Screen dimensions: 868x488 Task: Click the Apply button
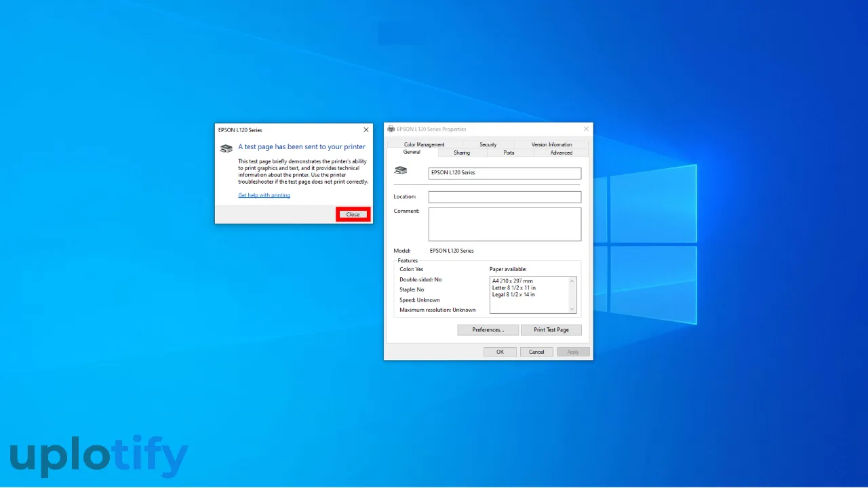pyautogui.click(x=573, y=352)
